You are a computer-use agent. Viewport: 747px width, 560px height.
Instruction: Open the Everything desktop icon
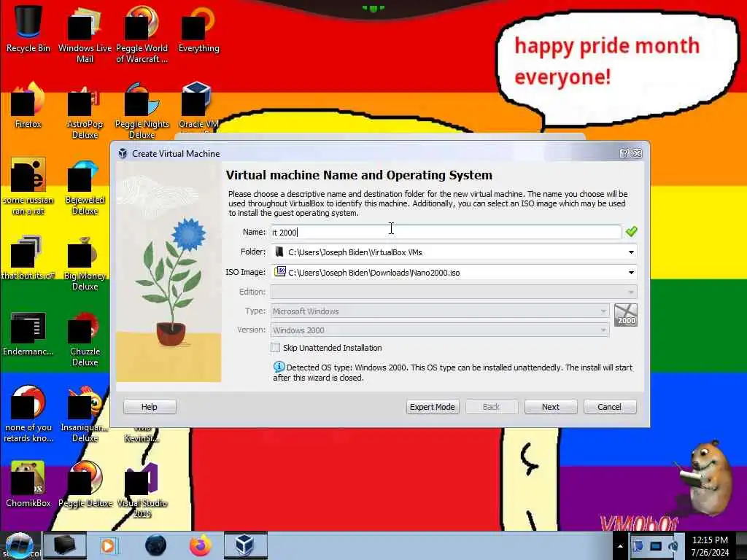[198, 28]
